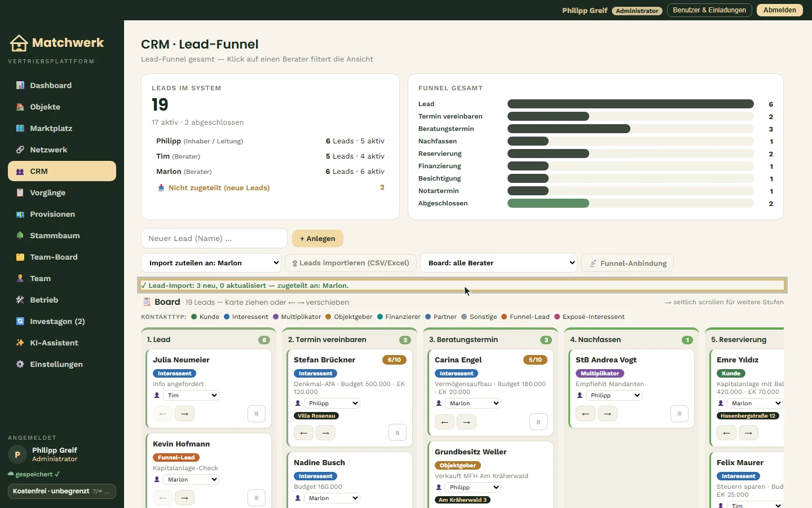Change advisor on Stefan Brückner card
The width and height of the screenshot is (812, 508).
[x=332, y=404]
